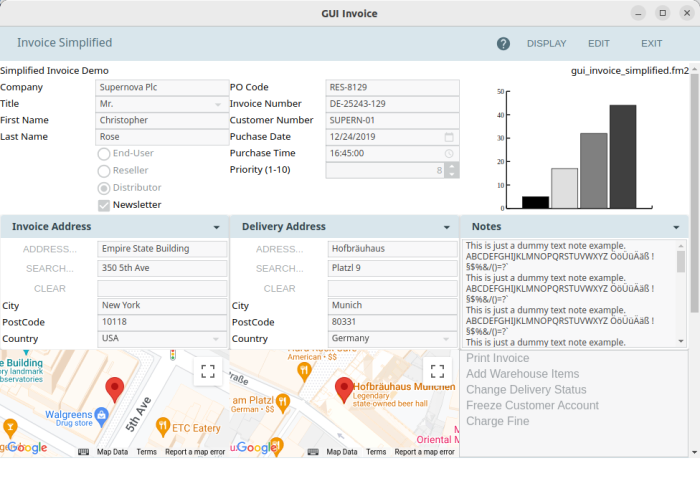Click the Priority stepper arrows
700x481 pixels.
click(452, 171)
